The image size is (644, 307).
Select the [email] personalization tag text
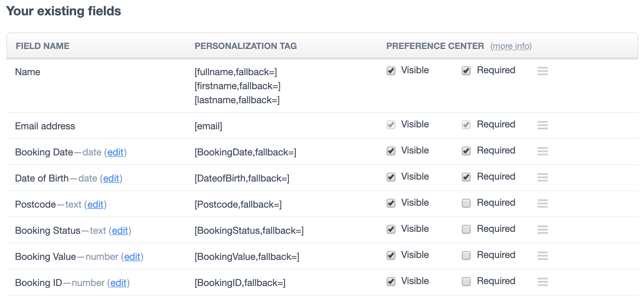coord(208,126)
